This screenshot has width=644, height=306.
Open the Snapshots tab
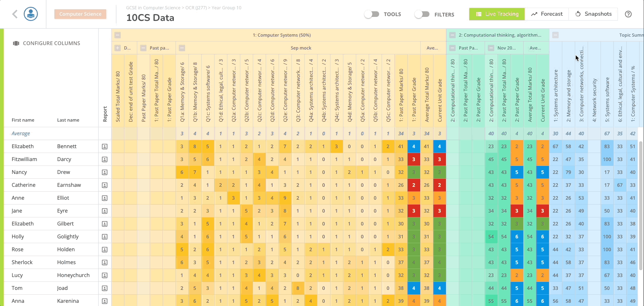[593, 14]
